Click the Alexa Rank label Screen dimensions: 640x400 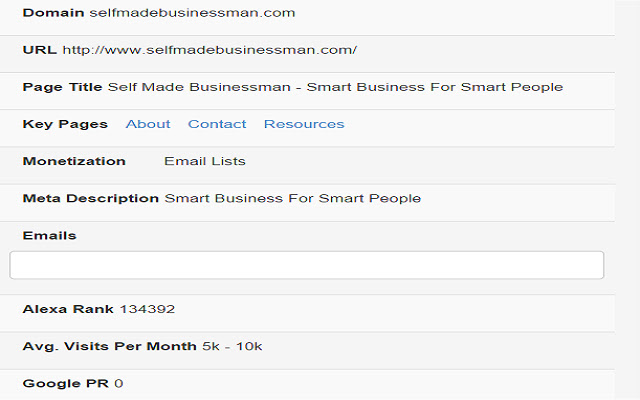click(69, 309)
